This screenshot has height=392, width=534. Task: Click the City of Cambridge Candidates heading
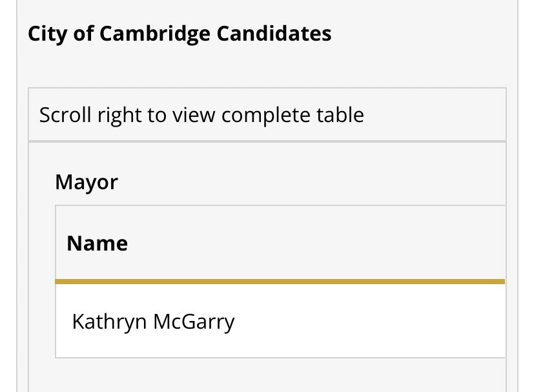tap(180, 34)
